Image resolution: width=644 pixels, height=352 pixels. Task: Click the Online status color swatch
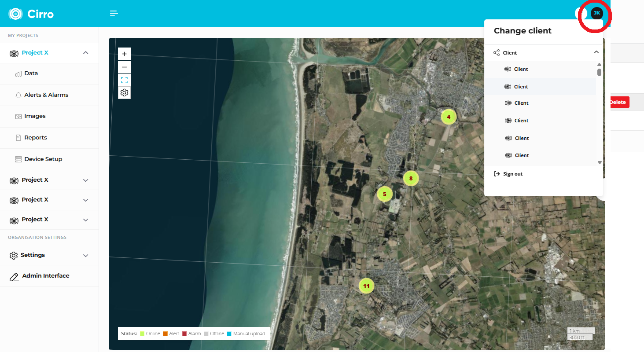click(142, 334)
